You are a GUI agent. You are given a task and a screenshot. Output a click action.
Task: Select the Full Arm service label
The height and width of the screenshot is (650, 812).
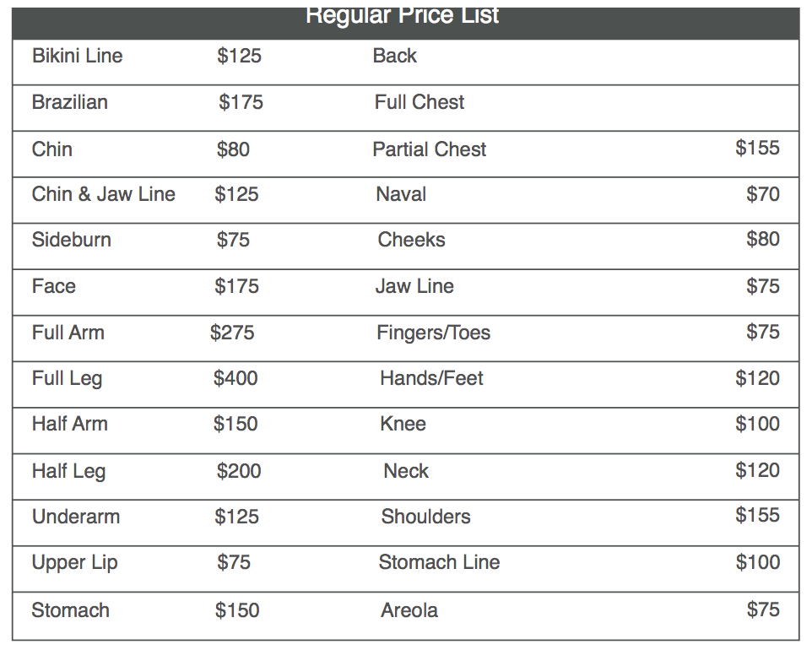(x=68, y=333)
